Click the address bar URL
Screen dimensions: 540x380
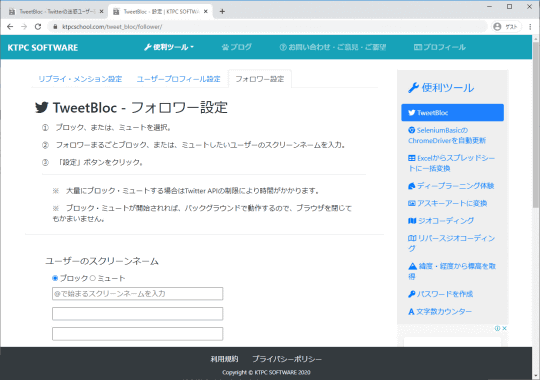pyautogui.click(x=112, y=27)
